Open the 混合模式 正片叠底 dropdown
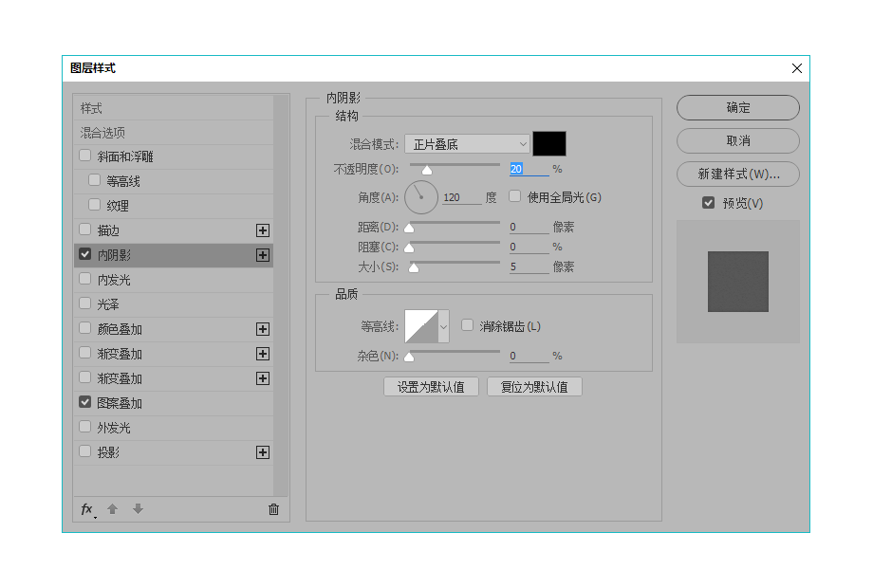 467,144
